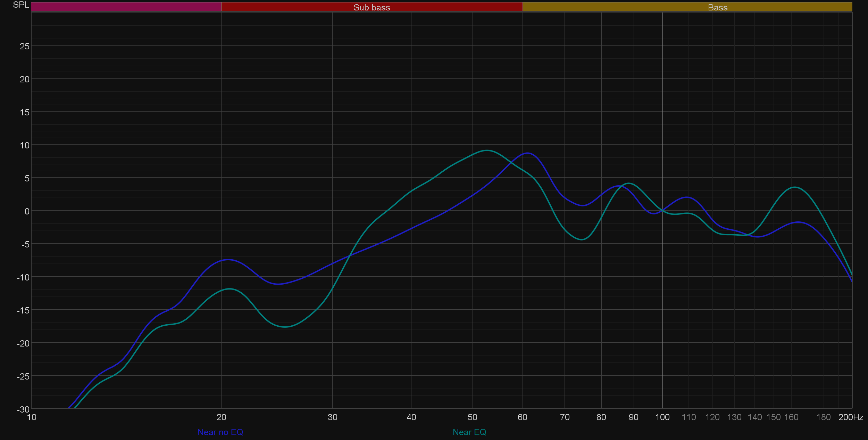Click the 20 Hz tick label on the x-axis
This screenshot has height=440, width=868.
pos(221,417)
